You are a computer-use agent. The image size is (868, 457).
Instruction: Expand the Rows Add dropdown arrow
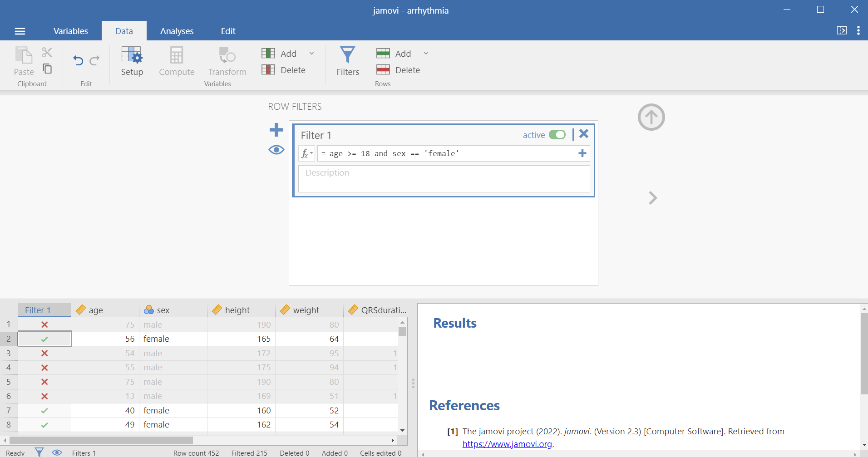tap(426, 54)
